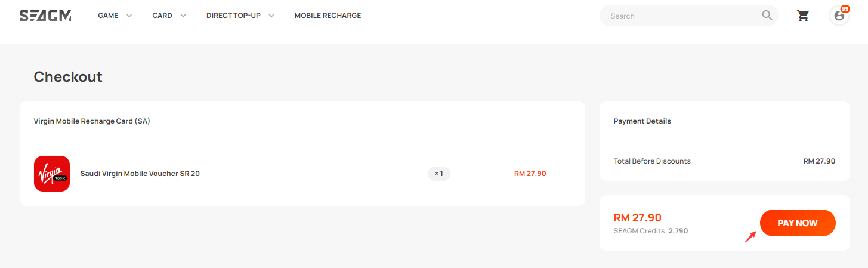This screenshot has width=868, height=268.
Task: Expand the GAME menu chevron
Action: coord(129,16)
